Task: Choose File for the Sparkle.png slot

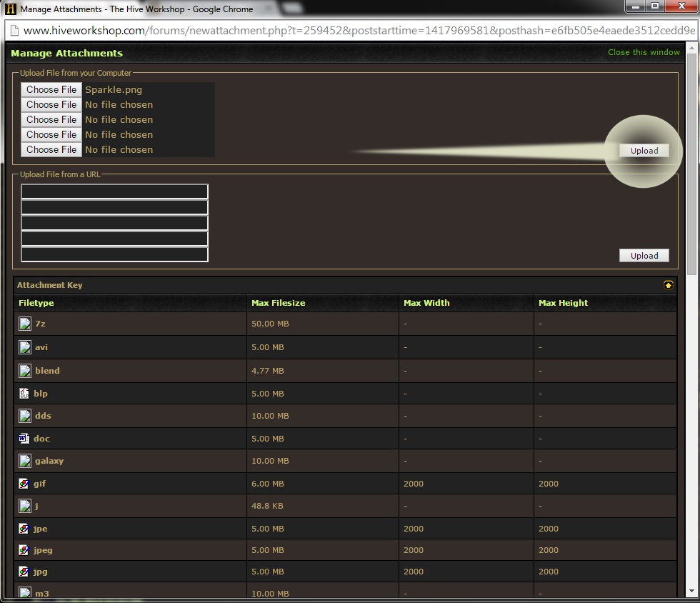Action: [51, 89]
